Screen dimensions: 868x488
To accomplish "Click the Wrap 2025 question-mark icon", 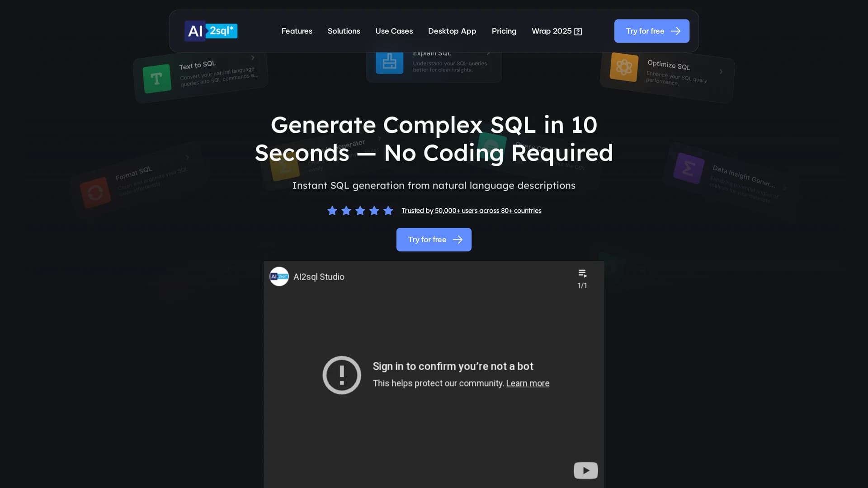I will coord(578,32).
